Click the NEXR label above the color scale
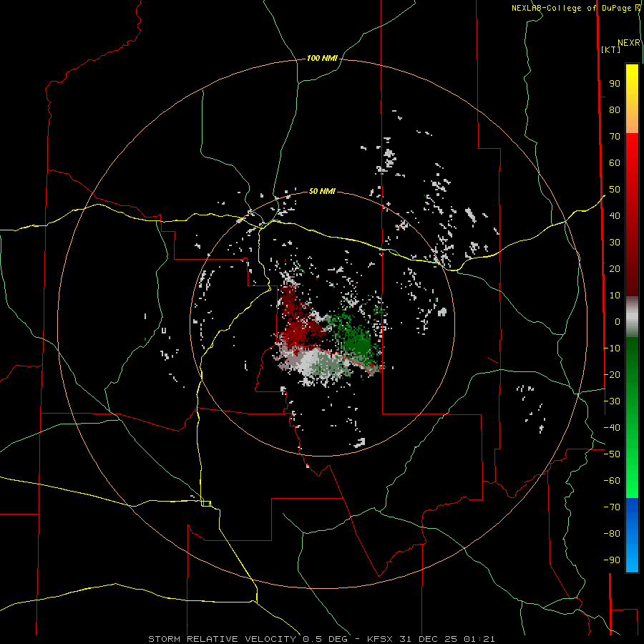The width and height of the screenshot is (644, 644). tap(629, 43)
